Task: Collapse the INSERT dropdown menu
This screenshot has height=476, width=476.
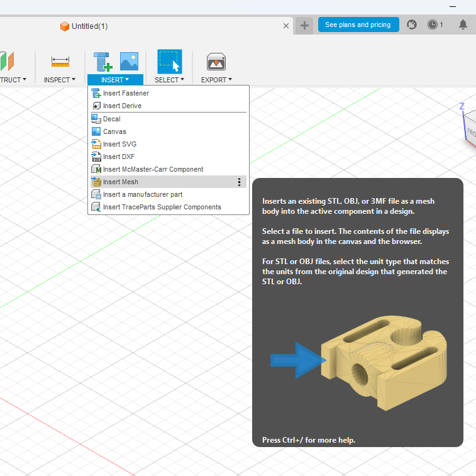Action: click(x=115, y=80)
